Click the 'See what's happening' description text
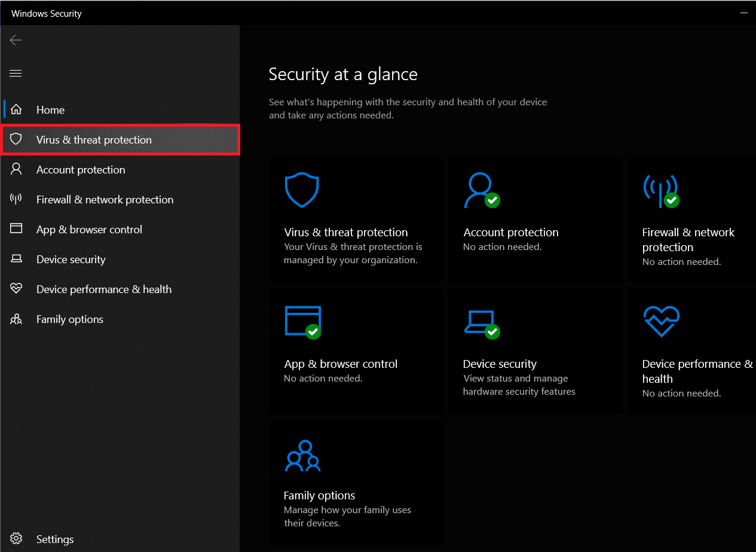The image size is (756, 552). (x=408, y=109)
